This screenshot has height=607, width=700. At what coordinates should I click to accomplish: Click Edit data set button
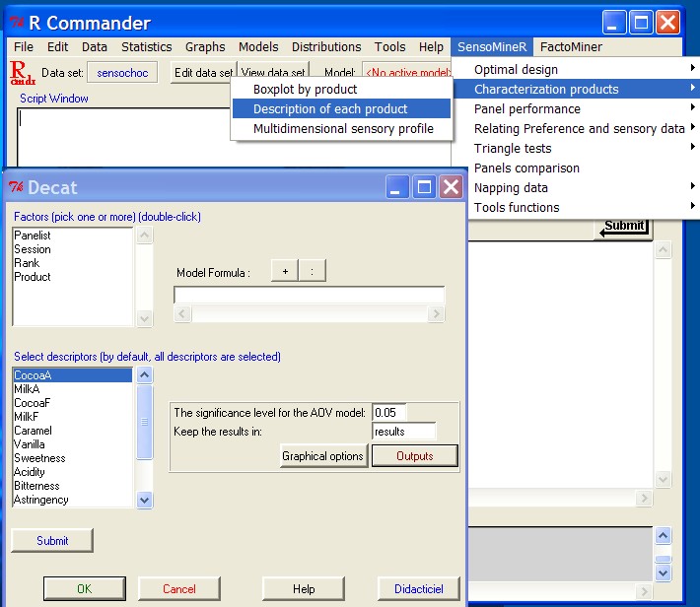click(203, 72)
